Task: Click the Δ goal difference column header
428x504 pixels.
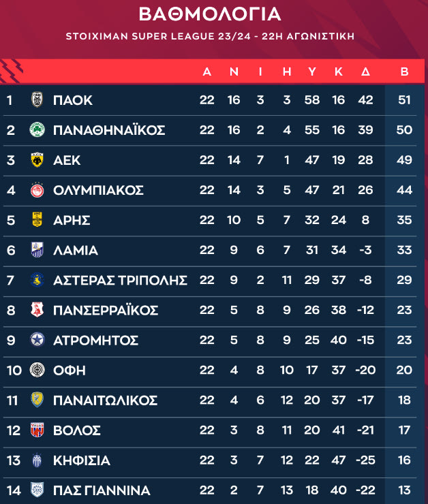Action: click(x=365, y=72)
